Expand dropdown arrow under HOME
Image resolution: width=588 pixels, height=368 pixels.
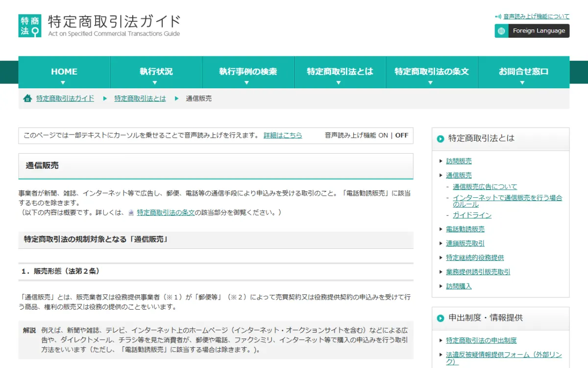click(63, 83)
